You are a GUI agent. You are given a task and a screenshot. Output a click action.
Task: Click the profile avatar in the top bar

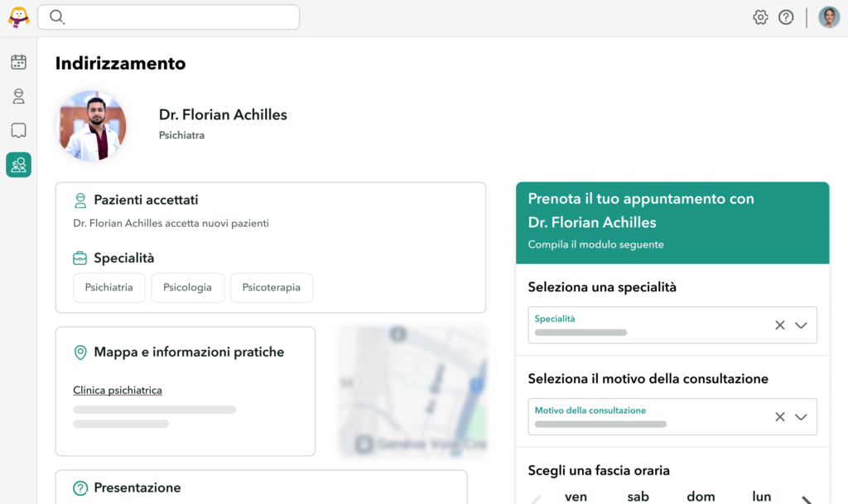coord(828,17)
